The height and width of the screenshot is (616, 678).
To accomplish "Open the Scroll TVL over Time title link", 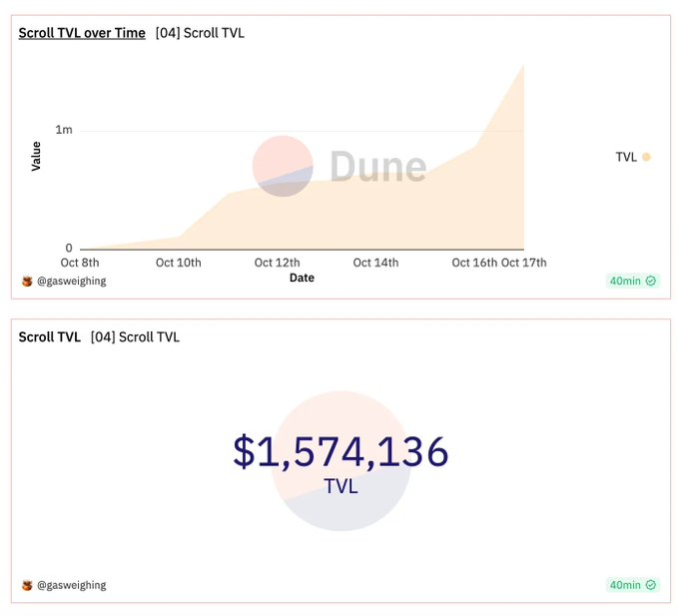I will click(82, 33).
